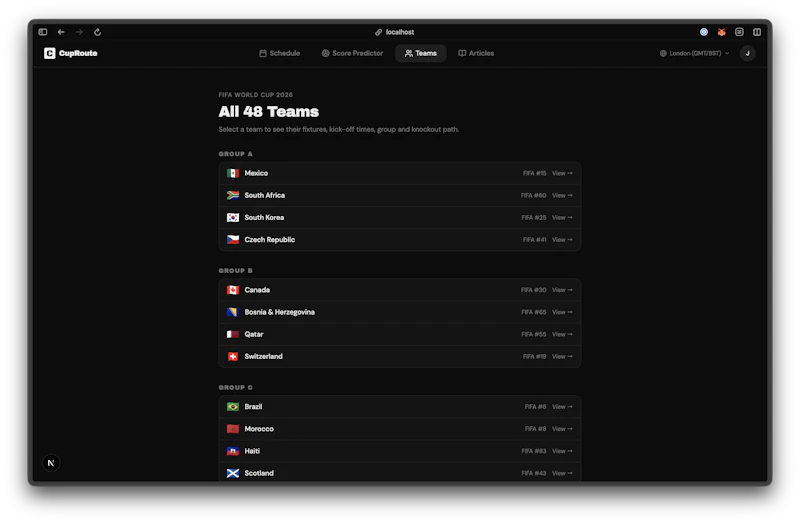This screenshot has width=800, height=523.
Task: Open View link for Mexico
Action: click(562, 173)
